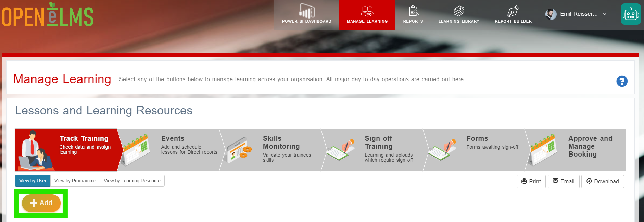This screenshot has height=222, width=644.
Task: Click the Open eLMS logo
Action: [x=48, y=15]
